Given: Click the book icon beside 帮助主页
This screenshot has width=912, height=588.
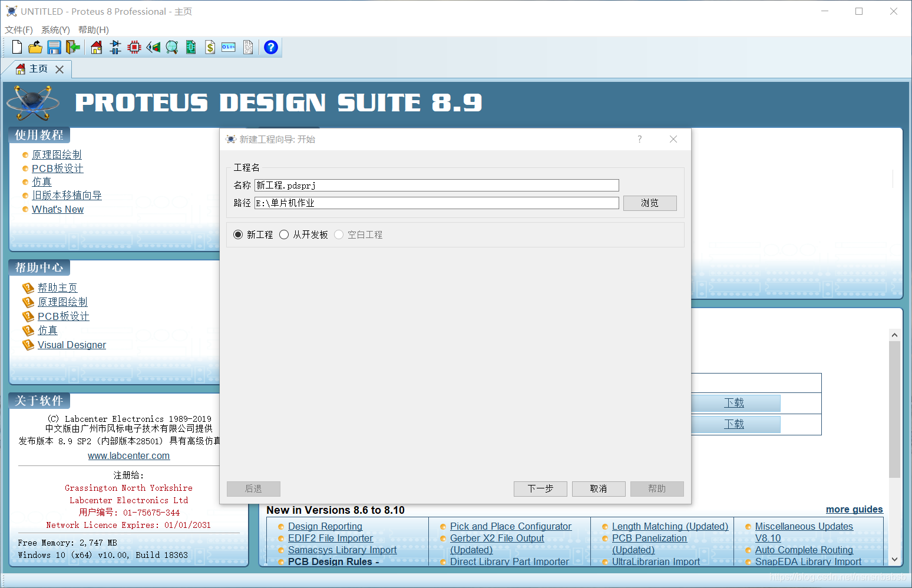Looking at the screenshot, I should point(28,288).
